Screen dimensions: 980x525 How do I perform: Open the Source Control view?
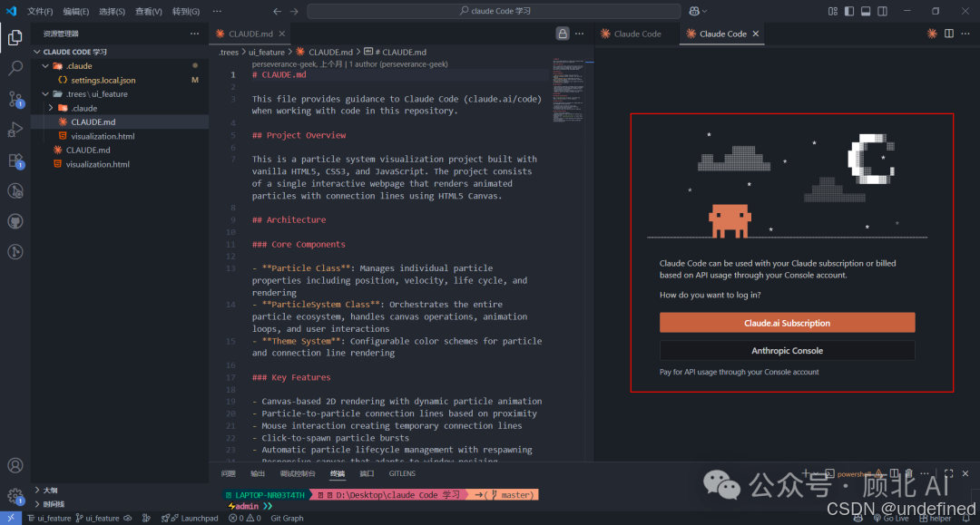coord(15,99)
